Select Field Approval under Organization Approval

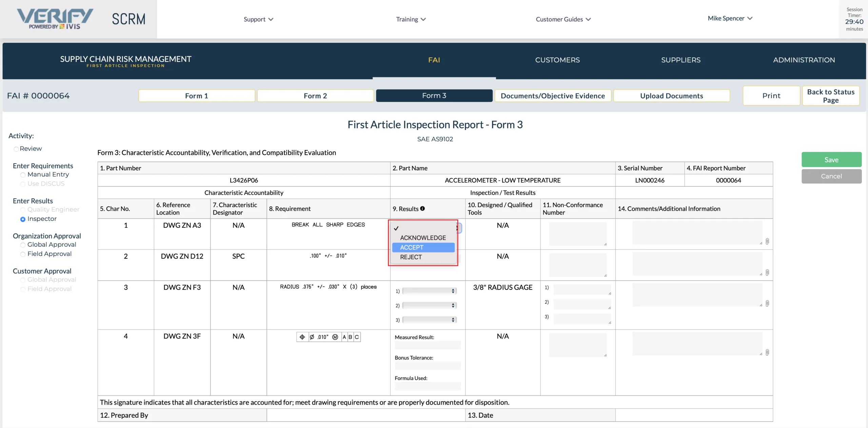tap(23, 254)
